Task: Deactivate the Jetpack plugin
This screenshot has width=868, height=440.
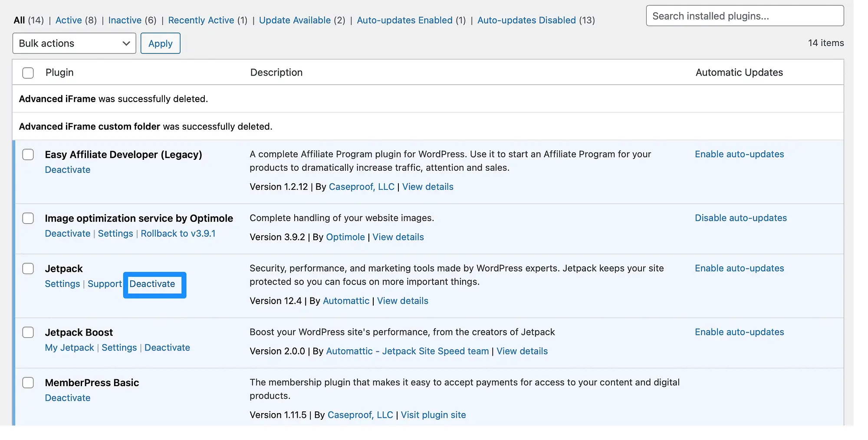Action: coord(152,284)
